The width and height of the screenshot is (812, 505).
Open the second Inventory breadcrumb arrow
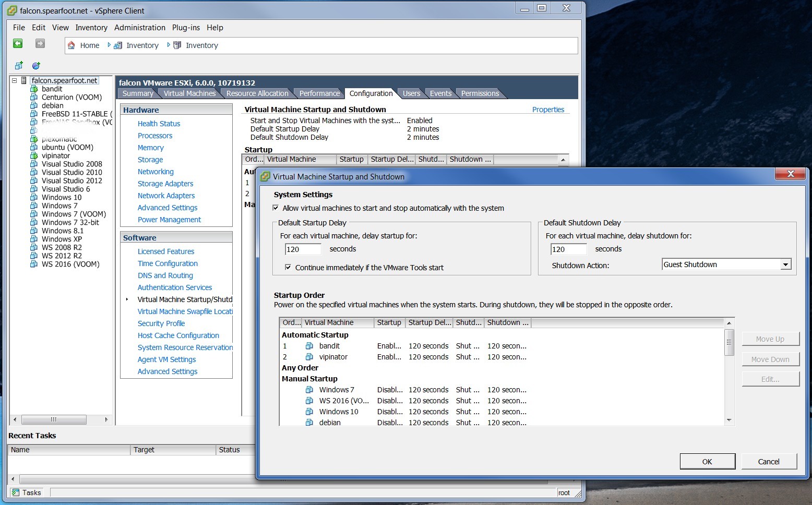[x=169, y=45]
